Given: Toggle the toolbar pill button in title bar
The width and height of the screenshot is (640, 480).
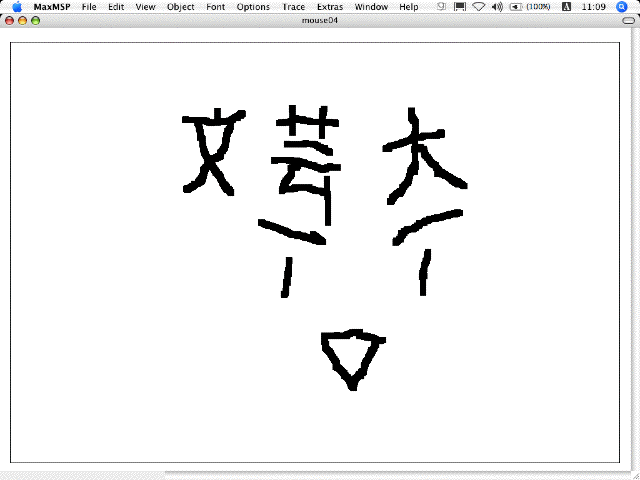Looking at the screenshot, I should (x=629, y=20).
